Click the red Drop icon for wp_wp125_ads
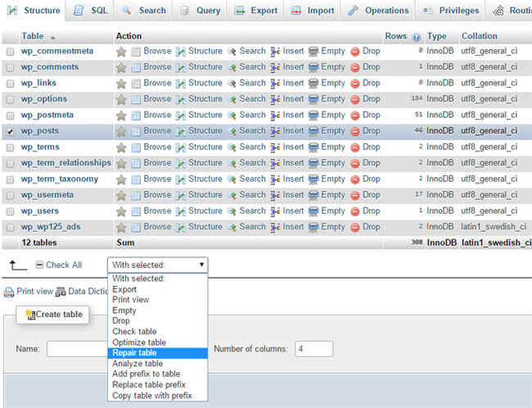Image resolution: width=532 pixels, height=408 pixels. pyautogui.click(x=355, y=227)
